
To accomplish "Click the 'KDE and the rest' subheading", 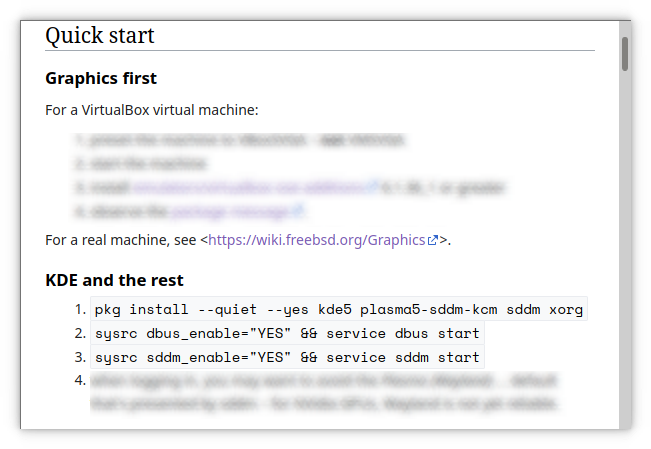I will point(114,280).
